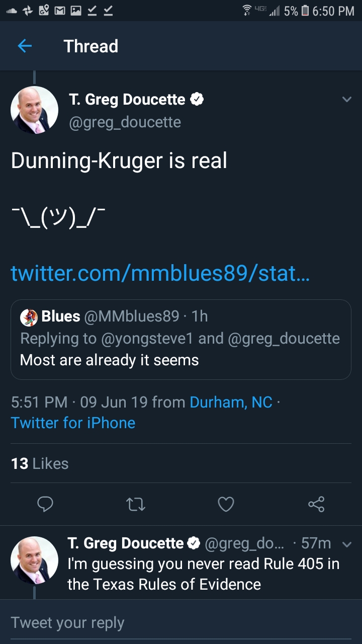Expand options chevron on the 57m reply
This screenshot has height=644, width=362.
346,544
